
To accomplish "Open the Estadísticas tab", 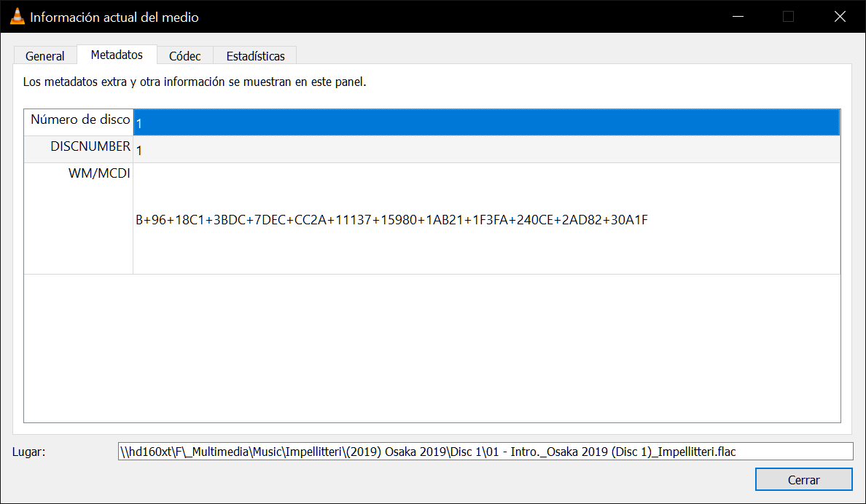I will (x=255, y=56).
